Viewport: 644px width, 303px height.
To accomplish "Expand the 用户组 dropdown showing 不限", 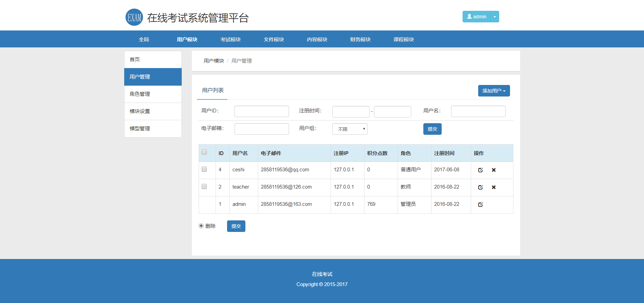I will coord(350,129).
